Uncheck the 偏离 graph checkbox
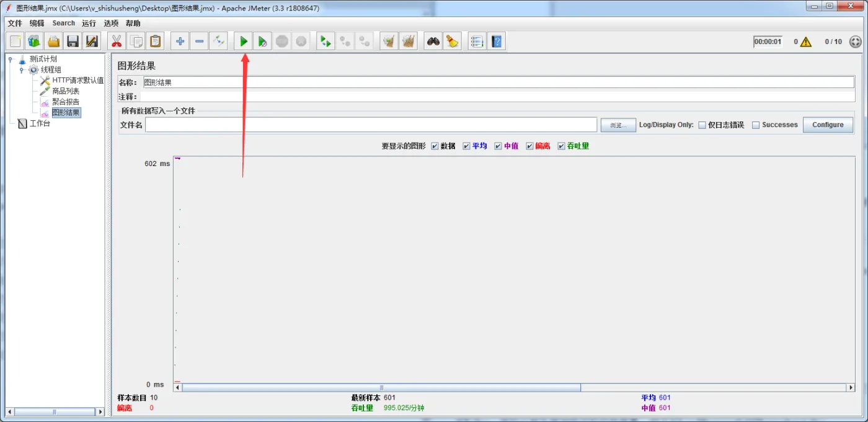The image size is (868, 422). click(x=530, y=146)
